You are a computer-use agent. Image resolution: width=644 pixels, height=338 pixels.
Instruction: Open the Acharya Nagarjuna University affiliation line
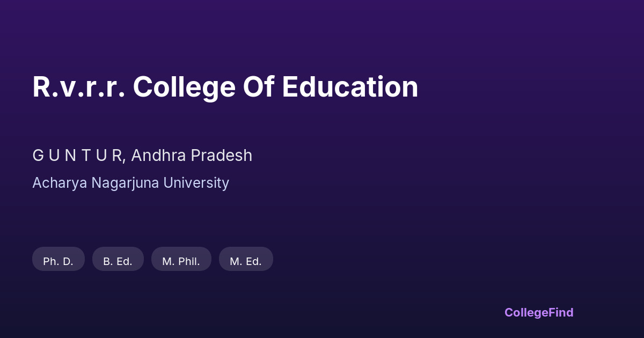click(130, 183)
